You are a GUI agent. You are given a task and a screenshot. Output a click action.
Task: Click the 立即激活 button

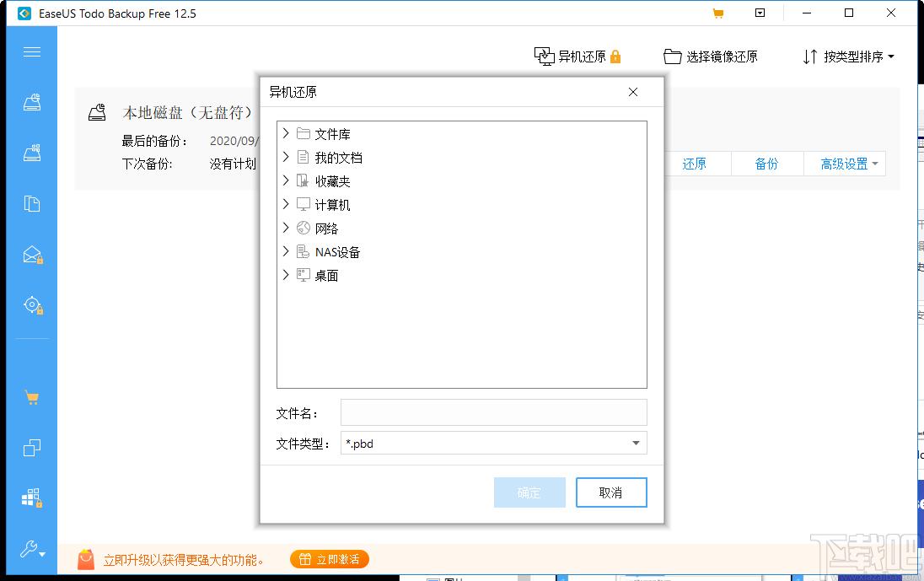[330, 559]
